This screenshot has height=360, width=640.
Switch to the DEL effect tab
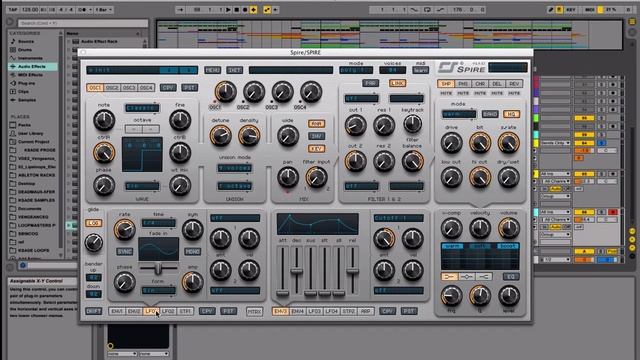point(497,84)
